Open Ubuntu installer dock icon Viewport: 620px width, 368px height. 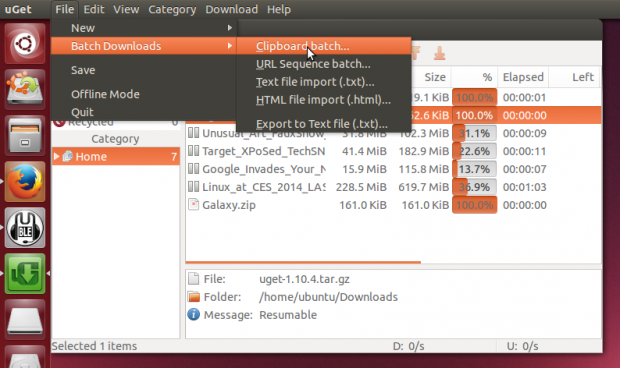(25, 89)
